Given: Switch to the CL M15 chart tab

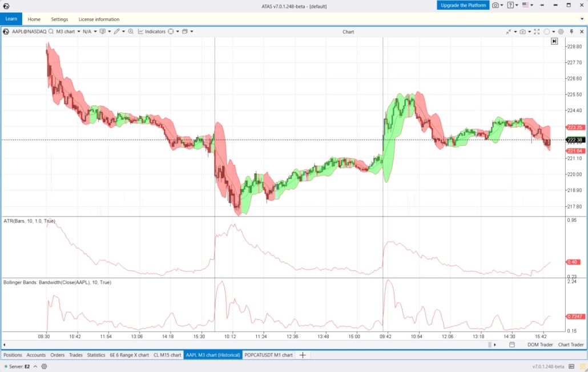Looking at the screenshot, I should point(168,355).
